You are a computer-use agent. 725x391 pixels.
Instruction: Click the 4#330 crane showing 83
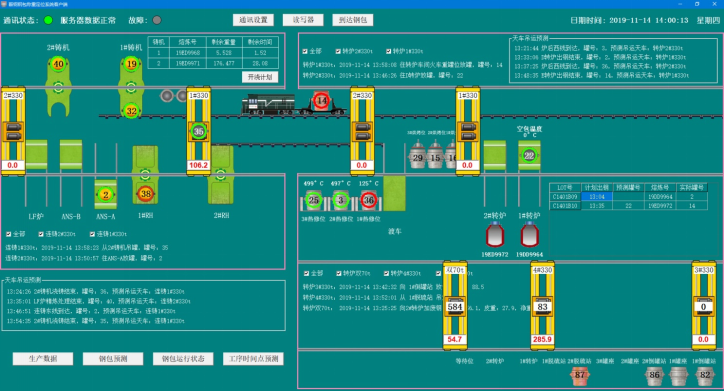[542, 306]
